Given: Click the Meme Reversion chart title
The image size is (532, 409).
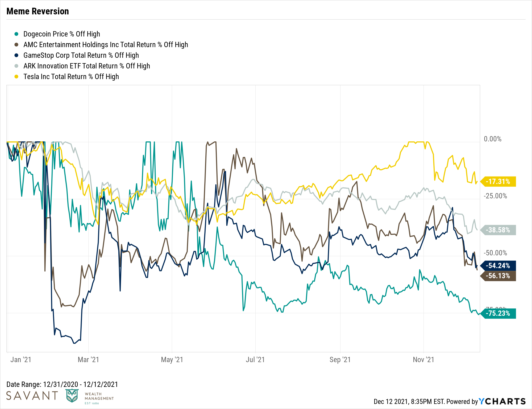Looking at the screenshot, I should [x=38, y=11].
